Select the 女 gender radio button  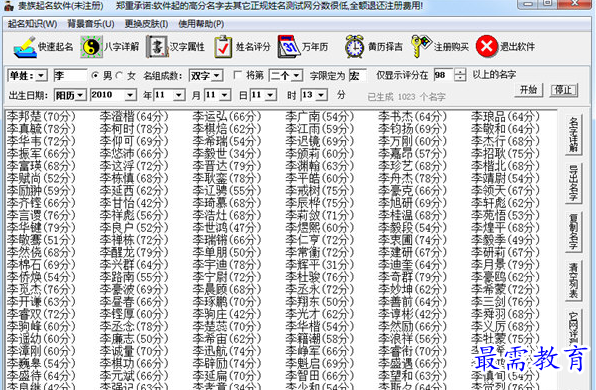coord(119,76)
